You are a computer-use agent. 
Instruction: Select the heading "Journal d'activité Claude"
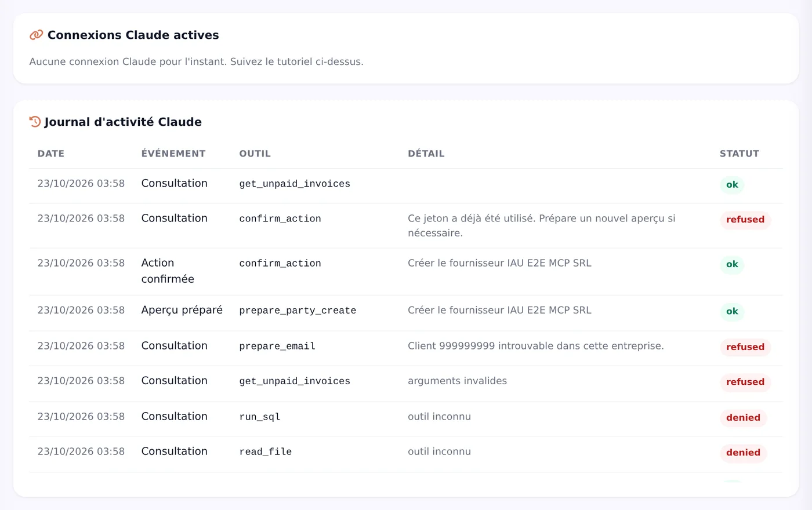point(123,122)
